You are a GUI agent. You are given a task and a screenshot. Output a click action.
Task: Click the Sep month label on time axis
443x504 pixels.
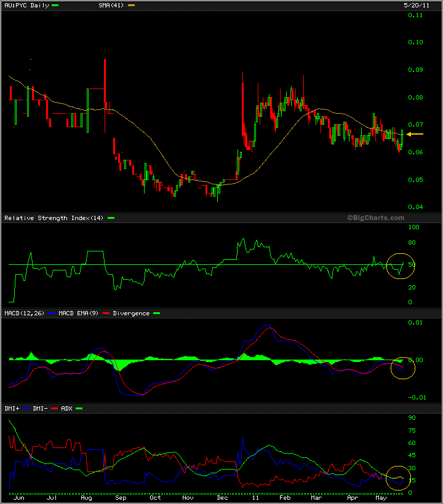tap(121, 498)
